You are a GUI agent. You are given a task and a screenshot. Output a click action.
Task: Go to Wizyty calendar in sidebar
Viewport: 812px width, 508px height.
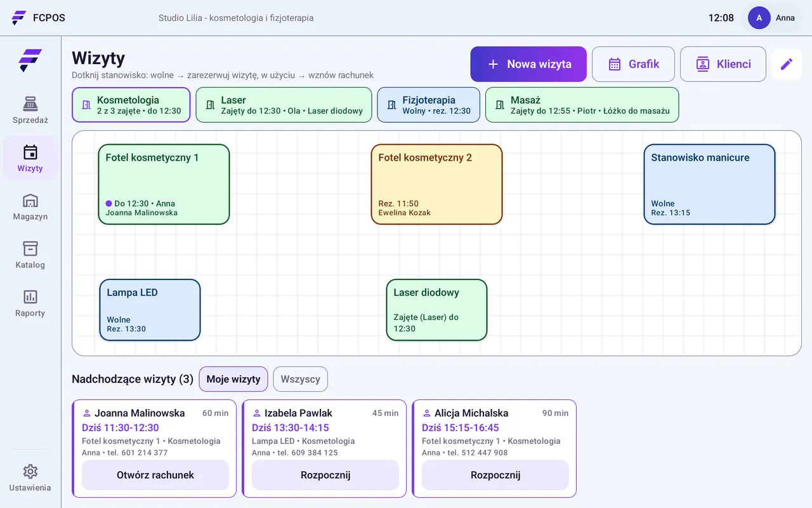click(x=30, y=159)
